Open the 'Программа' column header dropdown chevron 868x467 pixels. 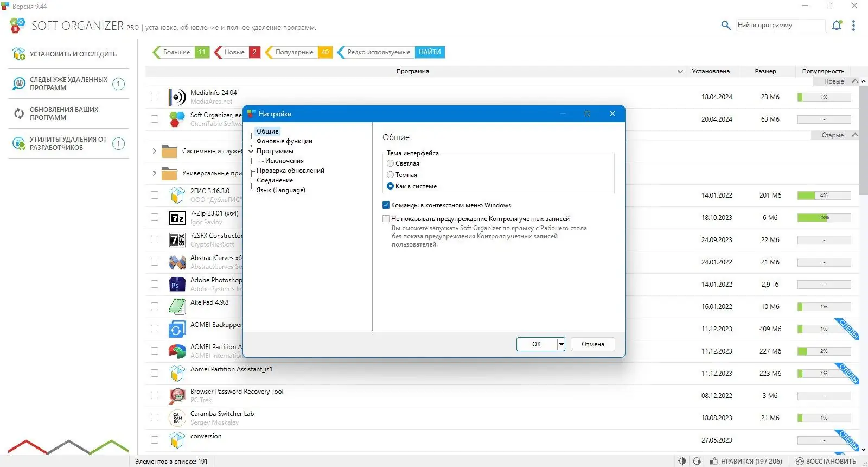click(x=680, y=71)
